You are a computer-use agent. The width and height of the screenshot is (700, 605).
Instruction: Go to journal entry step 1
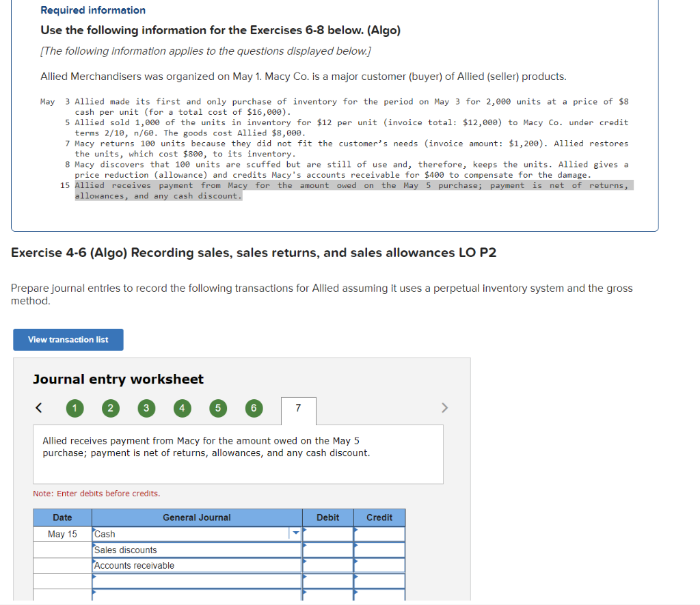(75, 408)
